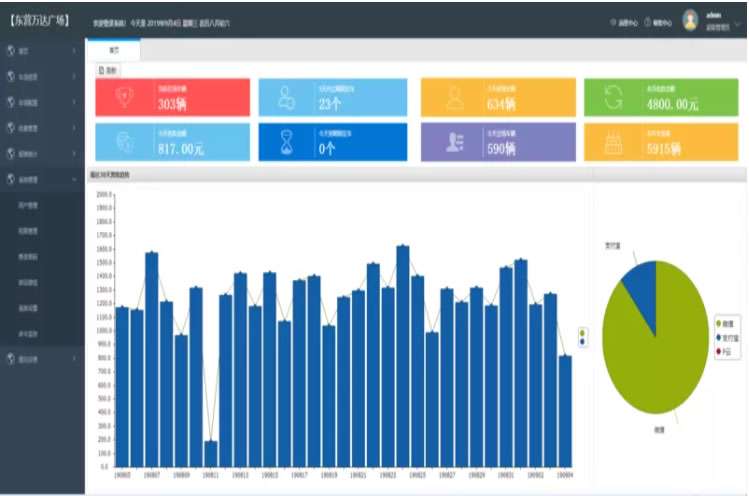This screenshot has height=496, width=749.
Task: Click the message center icon in header
Action: [613, 22]
